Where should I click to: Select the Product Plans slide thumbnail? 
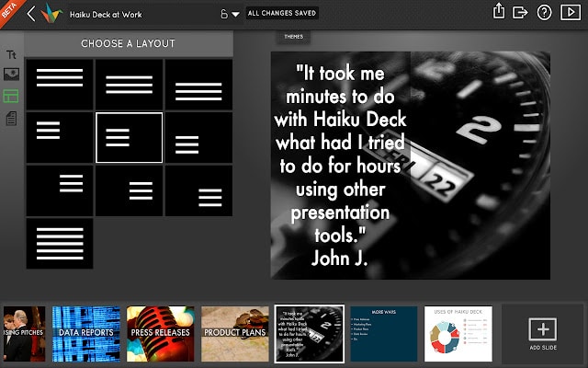[x=235, y=334]
